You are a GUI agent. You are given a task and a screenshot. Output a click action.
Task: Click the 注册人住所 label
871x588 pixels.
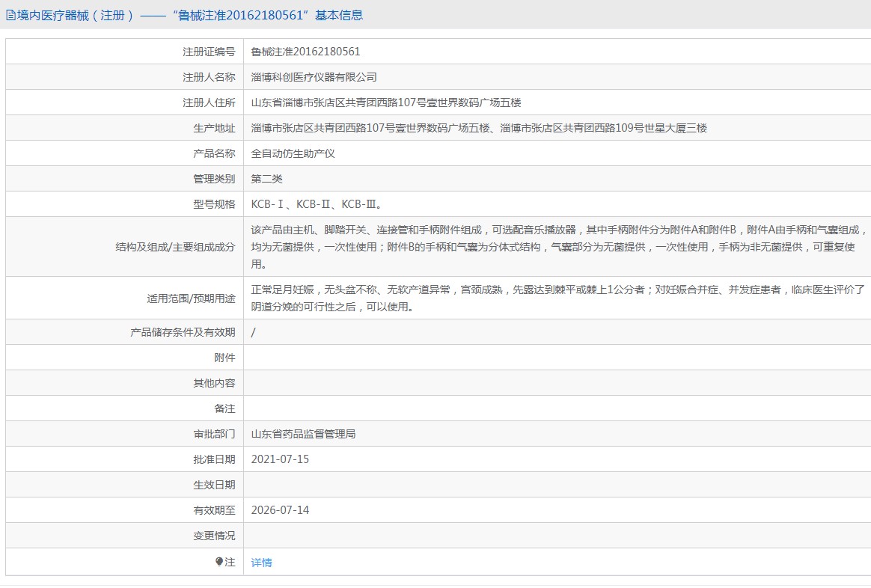pos(209,102)
